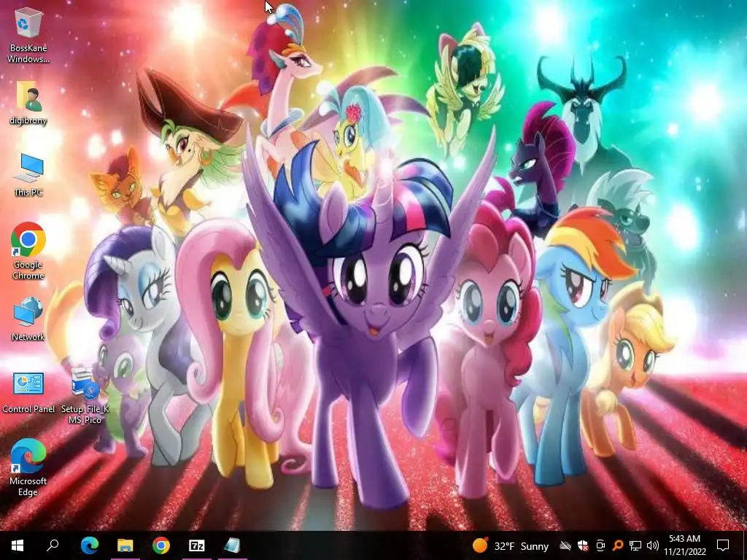Open the clock showing 5:43 AM

[684, 539]
